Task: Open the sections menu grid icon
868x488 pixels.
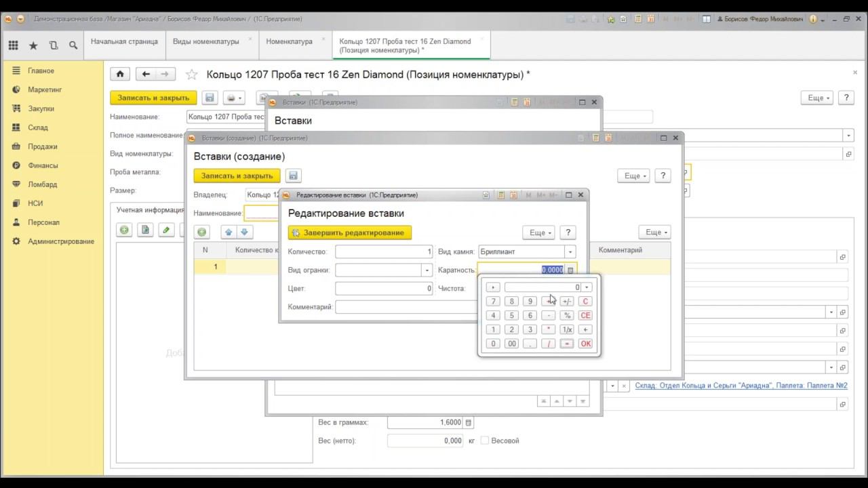Action: [13, 45]
